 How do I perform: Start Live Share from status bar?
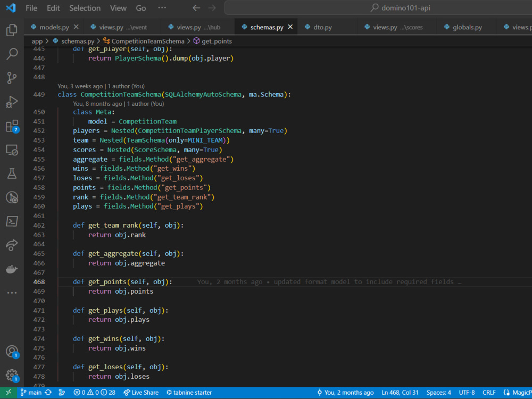click(141, 393)
